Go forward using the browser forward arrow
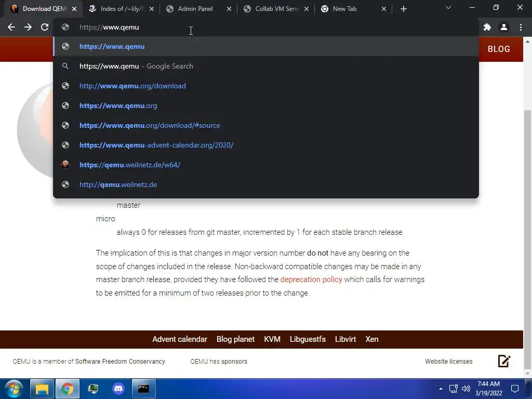Viewport: 532px width, 399px height. [28, 27]
